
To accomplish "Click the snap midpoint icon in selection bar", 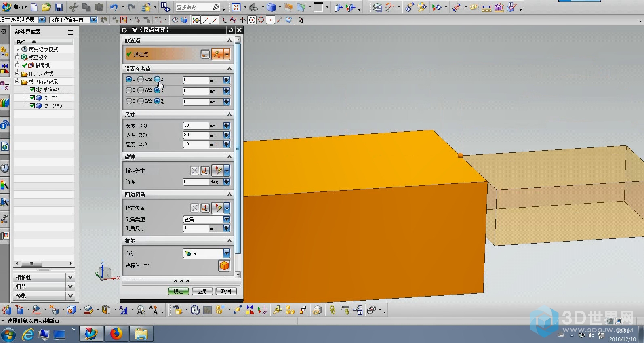I will [215, 20].
